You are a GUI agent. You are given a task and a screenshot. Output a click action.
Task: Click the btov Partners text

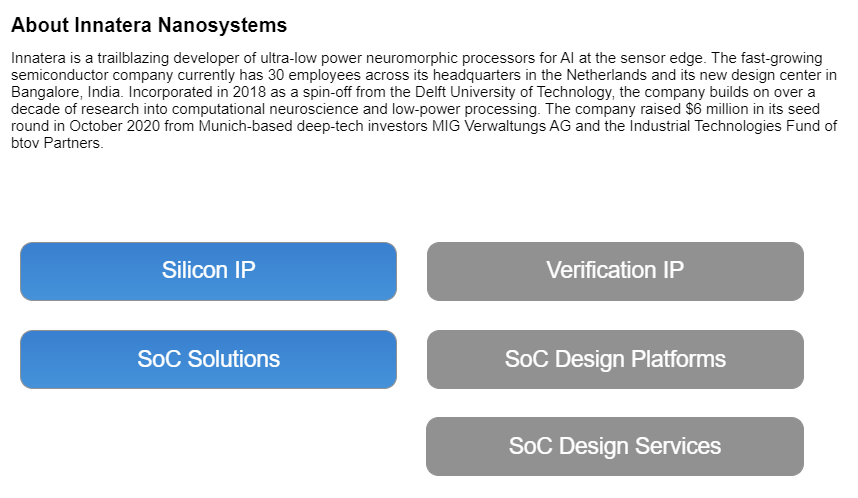pyautogui.click(x=57, y=143)
